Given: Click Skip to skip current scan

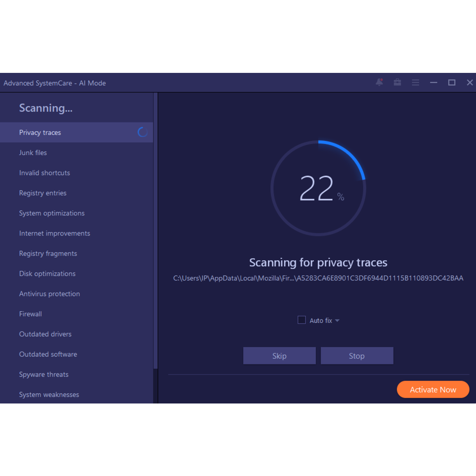Looking at the screenshot, I should [279, 356].
